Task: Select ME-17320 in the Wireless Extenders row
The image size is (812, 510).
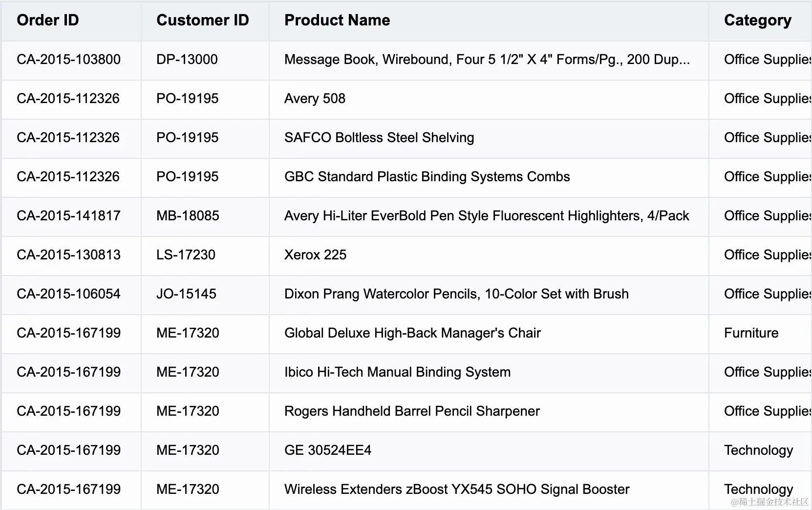Action: coord(205,490)
